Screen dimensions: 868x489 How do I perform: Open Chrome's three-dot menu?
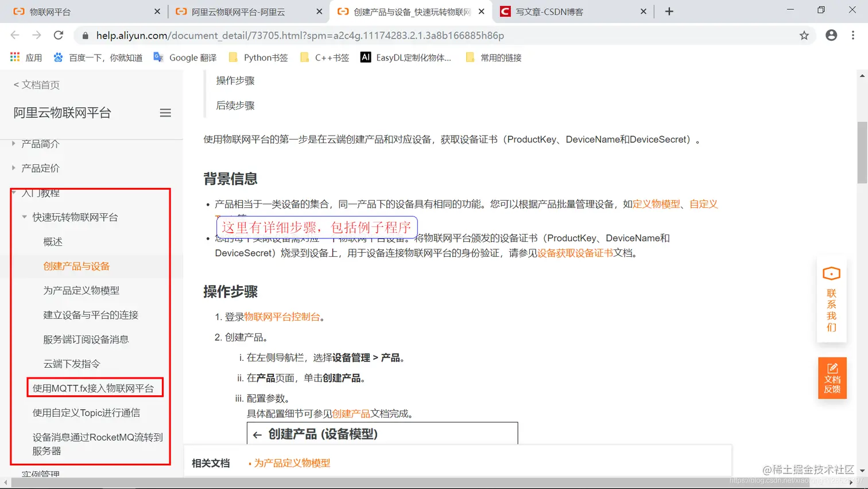click(x=853, y=35)
